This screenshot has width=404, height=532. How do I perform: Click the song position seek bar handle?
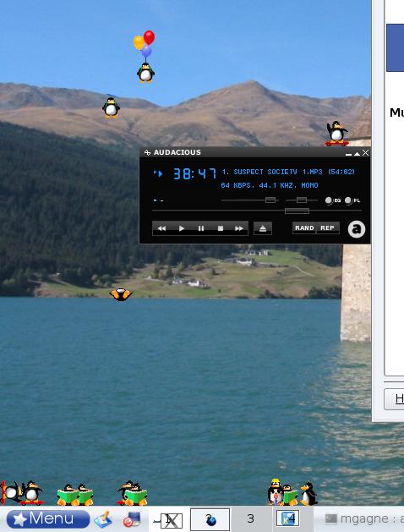[297, 211]
